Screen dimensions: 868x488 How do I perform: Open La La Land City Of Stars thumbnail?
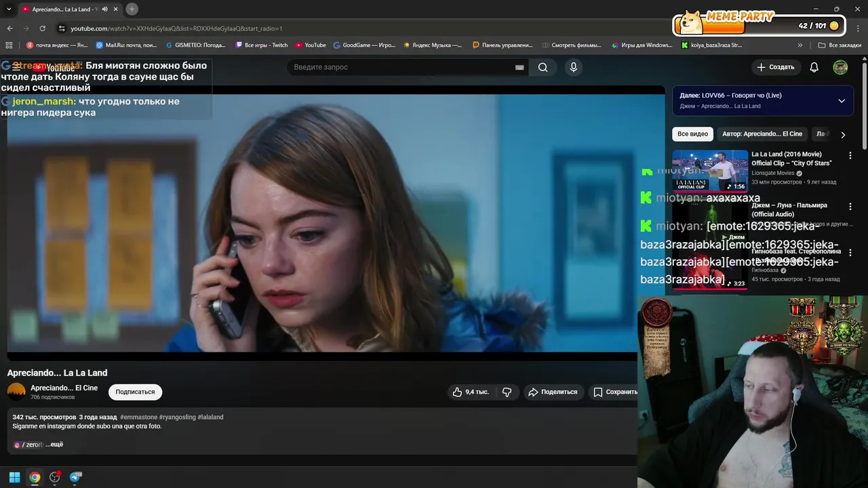coord(709,170)
